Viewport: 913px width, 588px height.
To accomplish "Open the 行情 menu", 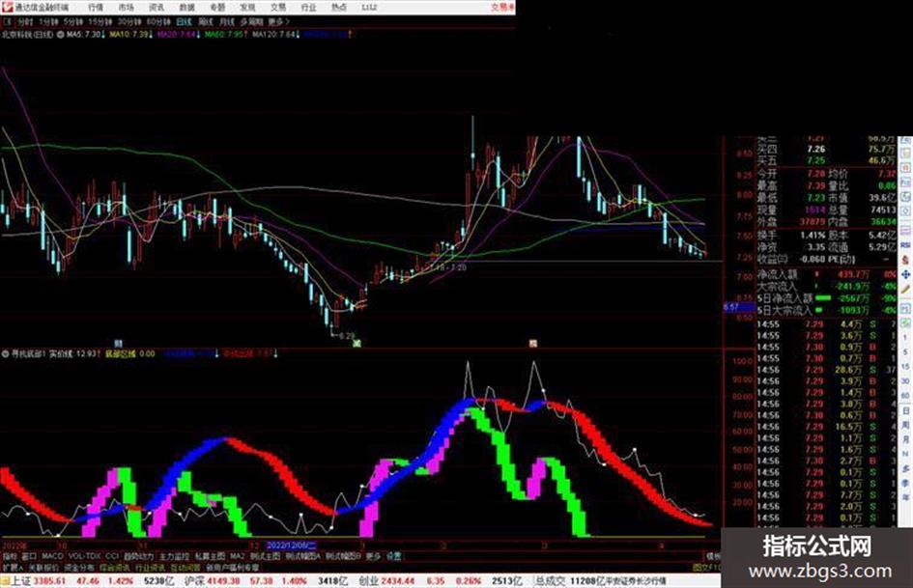I will point(96,8).
